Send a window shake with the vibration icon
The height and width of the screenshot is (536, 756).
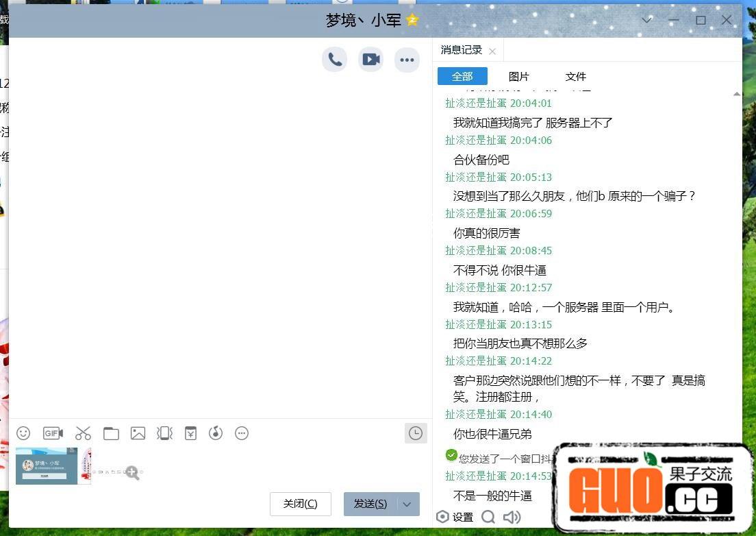(164, 433)
